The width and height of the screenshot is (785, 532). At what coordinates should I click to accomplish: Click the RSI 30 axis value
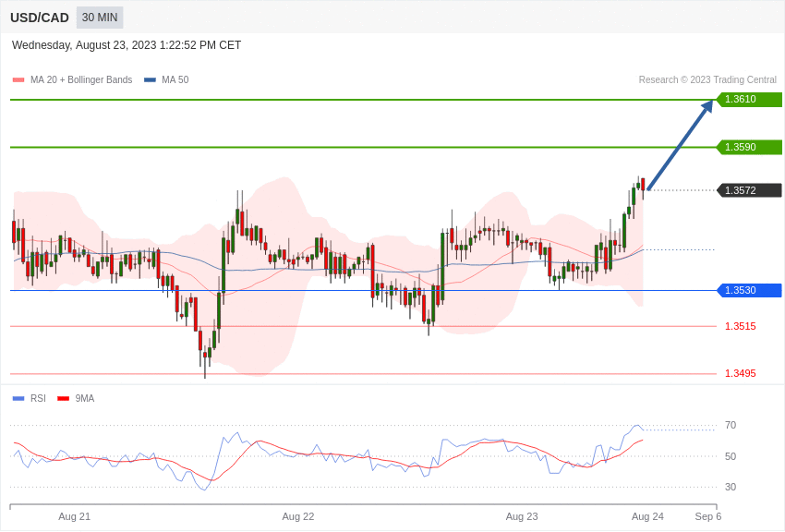(x=731, y=487)
